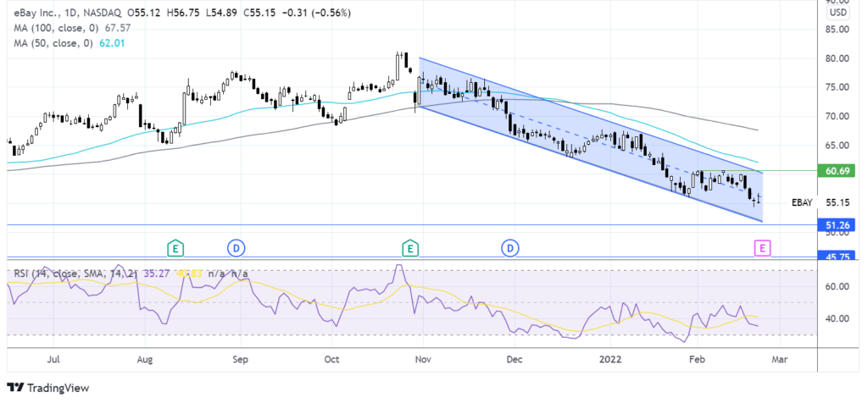Click the -0.31 (-0.56%) price change text
Image resolution: width=868 pixels, height=403 pixels.
click(x=317, y=12)
